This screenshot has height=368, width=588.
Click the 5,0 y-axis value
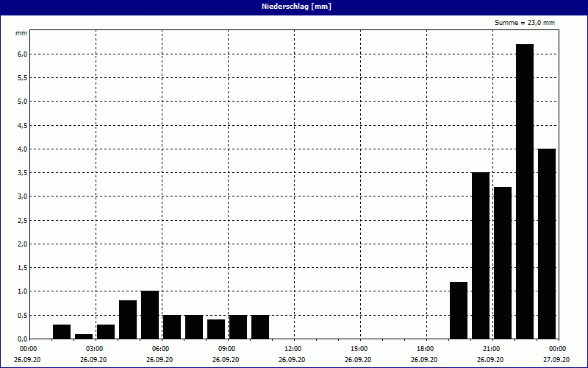pos(23,102)
